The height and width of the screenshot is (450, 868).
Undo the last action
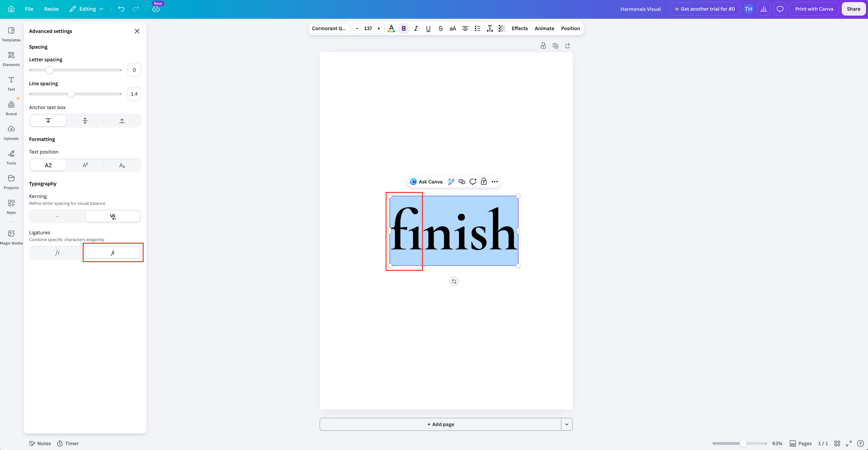(x=121, y=9)
